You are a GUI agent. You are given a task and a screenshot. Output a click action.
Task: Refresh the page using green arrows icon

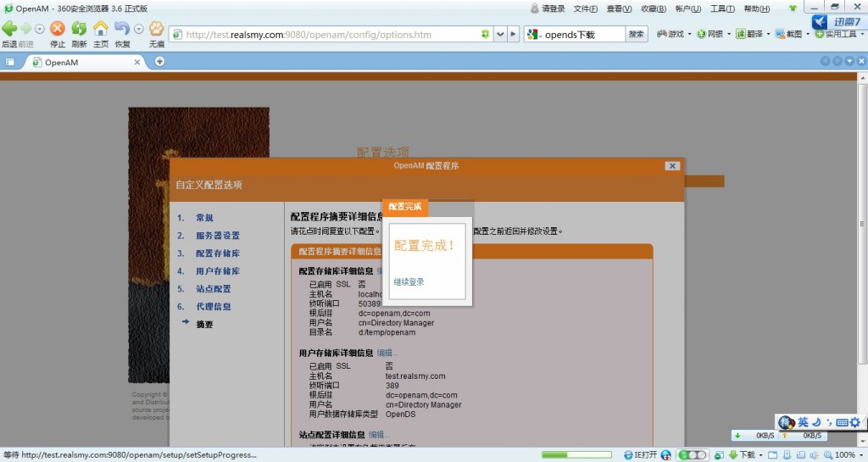(79, 28)
